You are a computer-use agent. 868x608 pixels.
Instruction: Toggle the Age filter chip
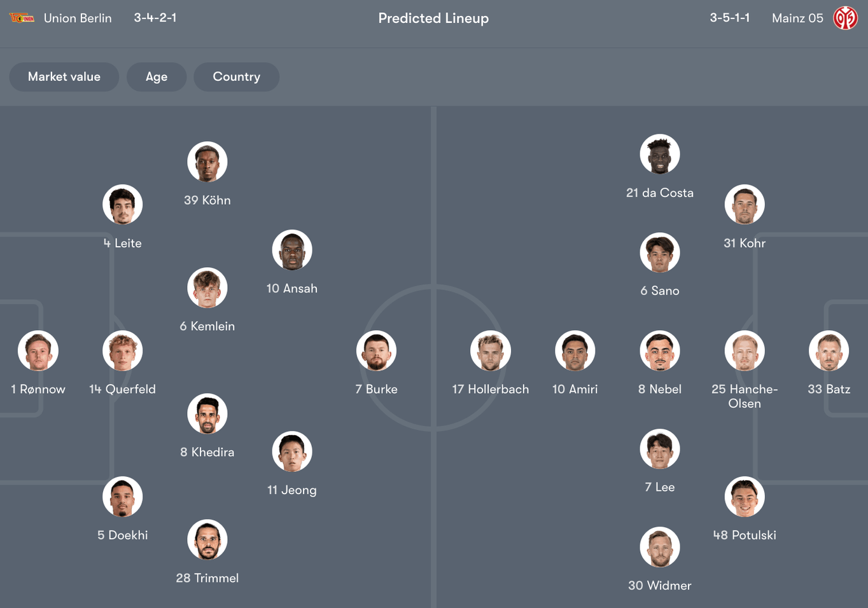(157, 76)
